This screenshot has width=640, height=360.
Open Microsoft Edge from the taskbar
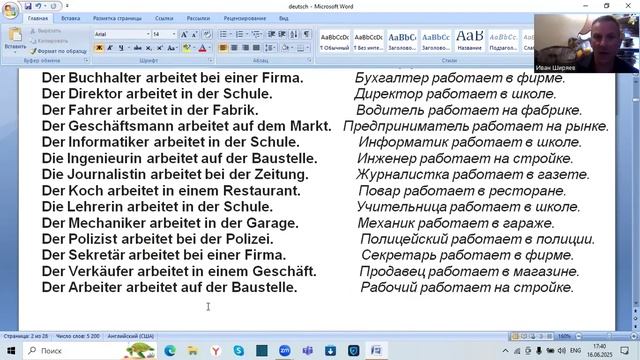[x=170, y=351]
